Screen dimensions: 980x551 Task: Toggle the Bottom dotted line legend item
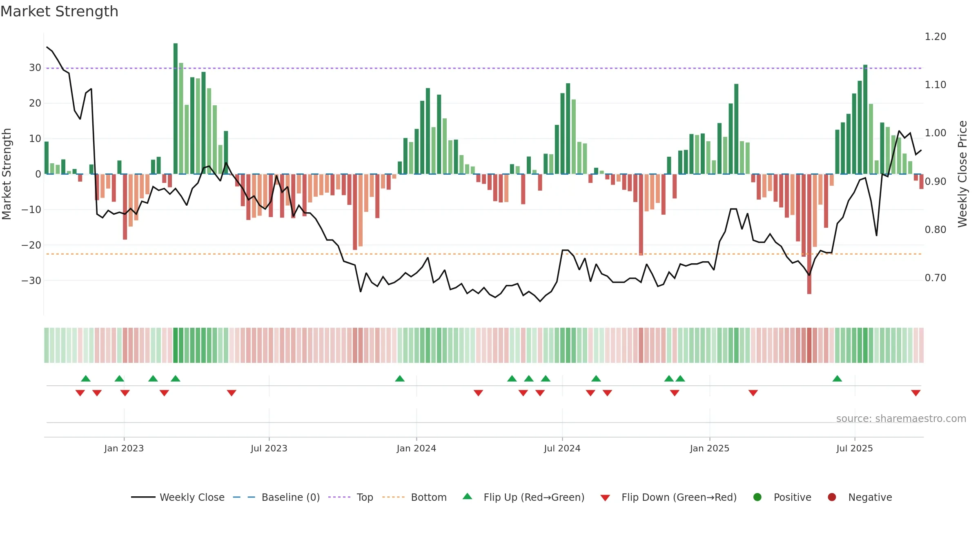click(x=414, y=497)
